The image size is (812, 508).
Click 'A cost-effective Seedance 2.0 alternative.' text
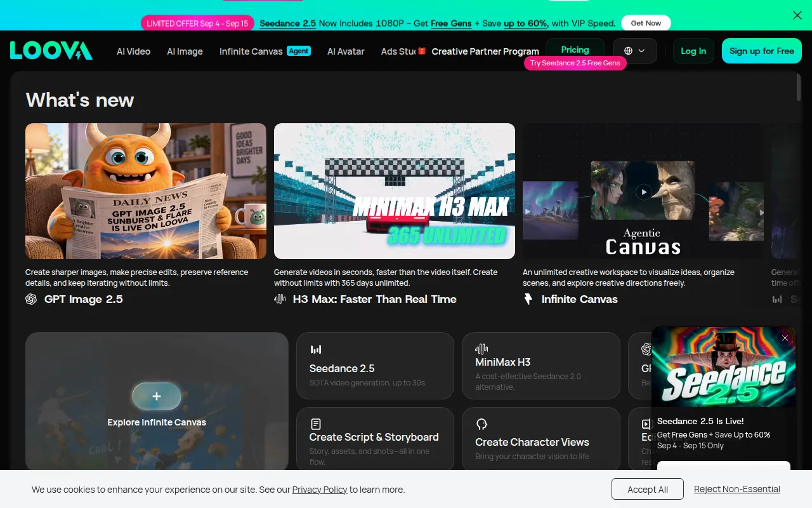[528, 382]
